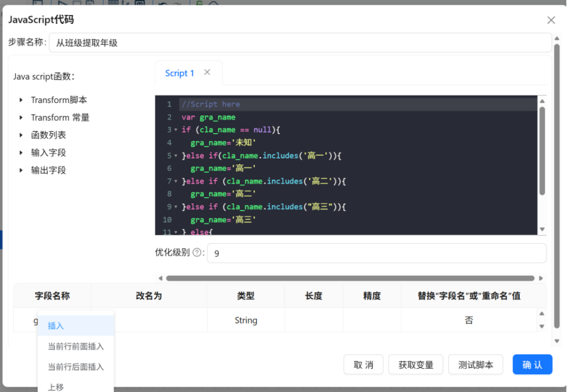Expand the Transform 常量 tree node
Screen dimensions: 567x392
[21, 117]
